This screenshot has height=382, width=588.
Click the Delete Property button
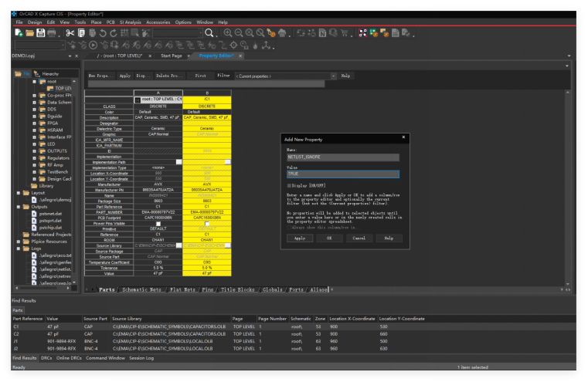coord(169,76)
